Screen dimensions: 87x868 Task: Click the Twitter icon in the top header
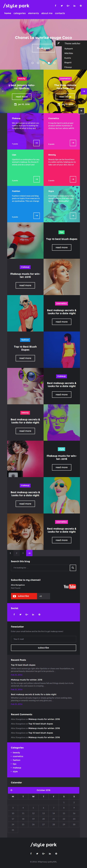tap(62, 6)
